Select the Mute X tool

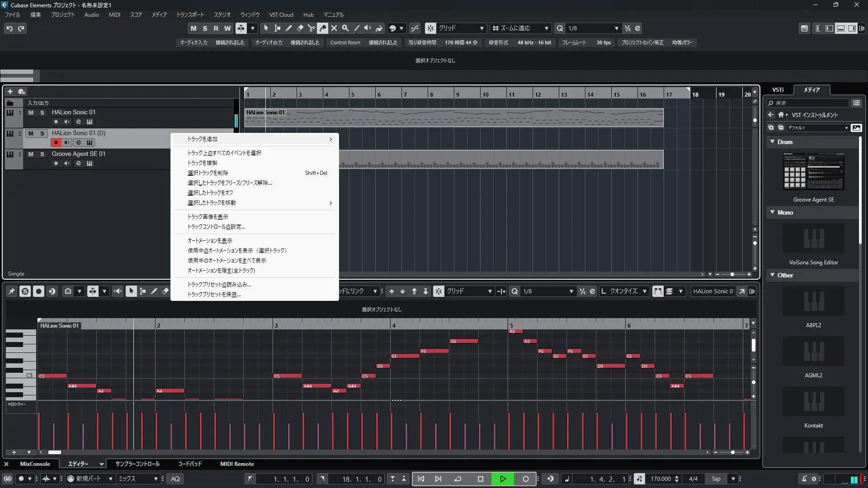(334, 28)
